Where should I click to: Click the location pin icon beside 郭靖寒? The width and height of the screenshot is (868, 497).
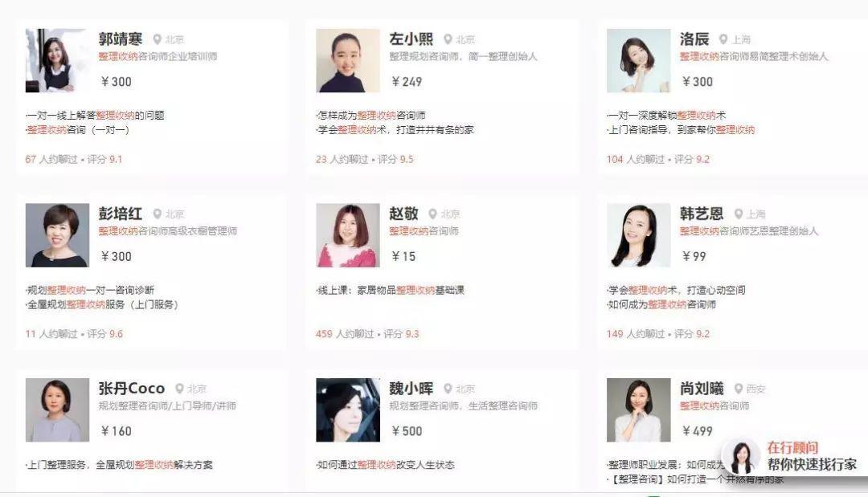[x=158, y=39]
